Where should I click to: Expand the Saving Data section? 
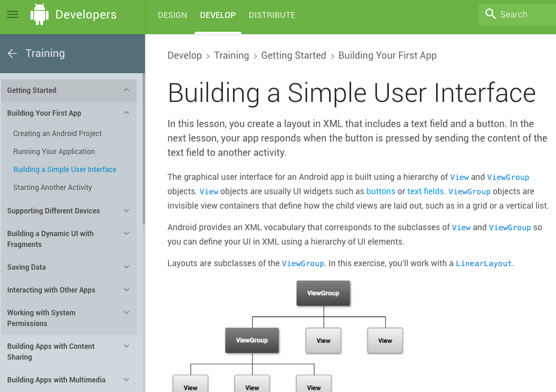tap(126, 267)
